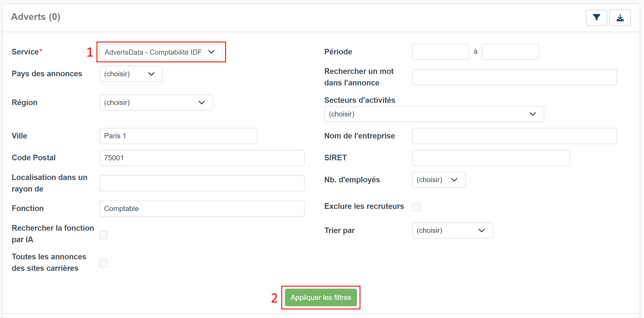Click the Période start date field

pyautogui.click(x=440, y=52)
